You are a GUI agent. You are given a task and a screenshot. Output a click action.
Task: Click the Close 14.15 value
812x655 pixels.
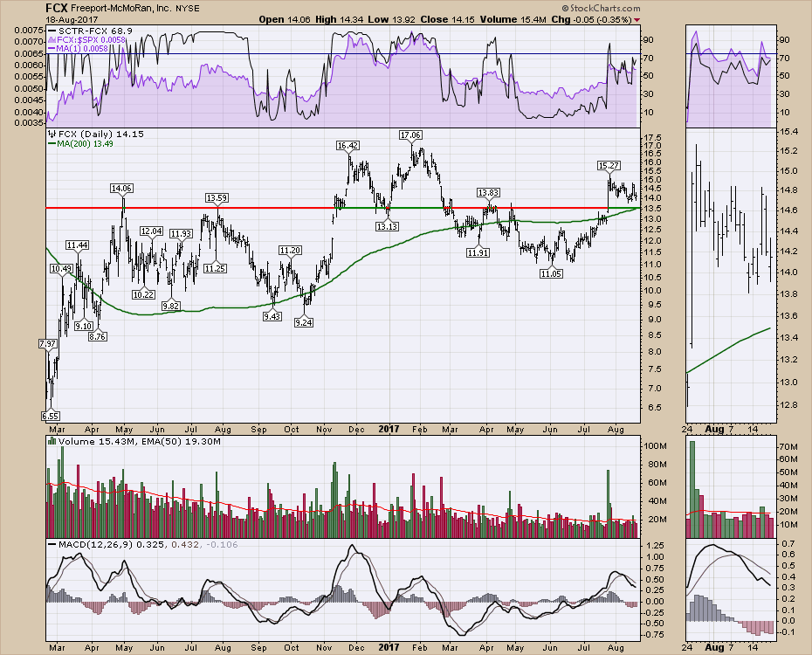(x=447, y=20)
